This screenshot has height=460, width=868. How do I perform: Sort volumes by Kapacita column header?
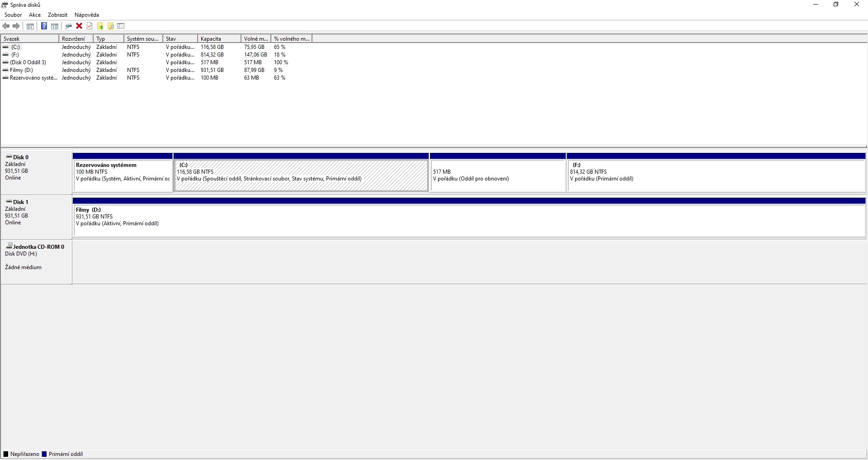point(219,39)
